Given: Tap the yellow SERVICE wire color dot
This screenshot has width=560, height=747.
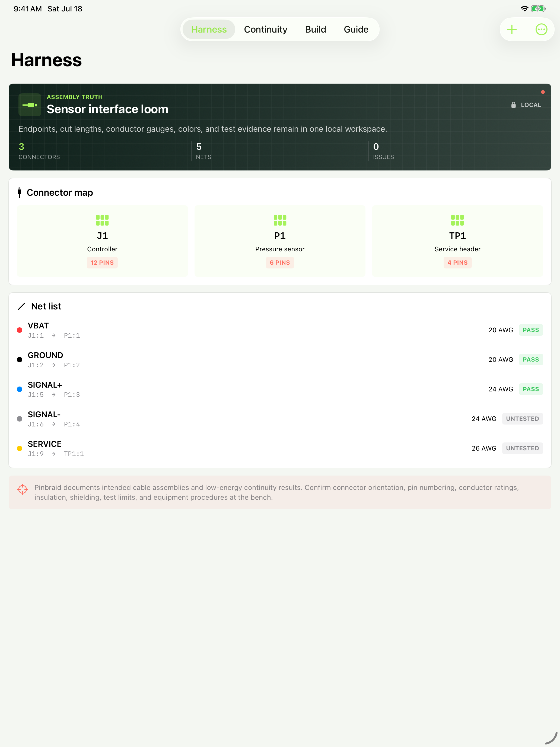Looking at the screenshot, I should coord(20,448).
